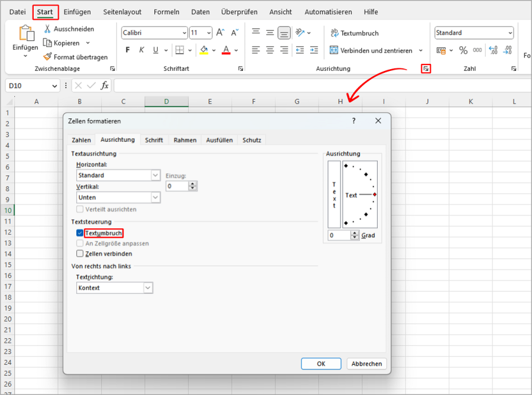Enable the Zellen verbinden checkbox

point(80,254)
